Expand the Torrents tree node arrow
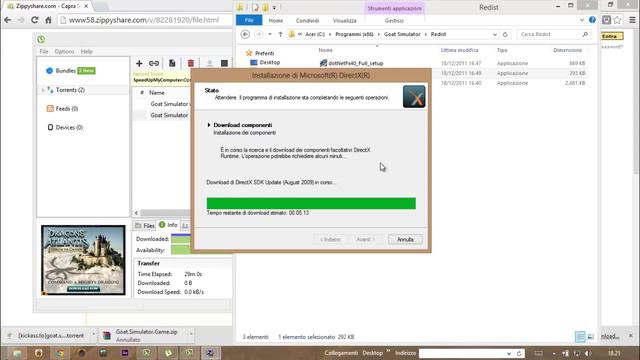Screen dimensions: 640x360 coord(42,90)
